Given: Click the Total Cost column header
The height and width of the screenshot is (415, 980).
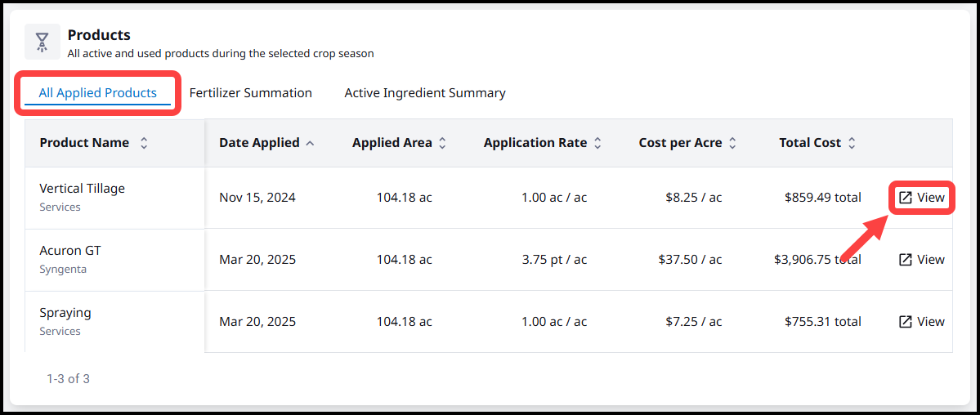Looking at the screenshot, I should [809, 143].
